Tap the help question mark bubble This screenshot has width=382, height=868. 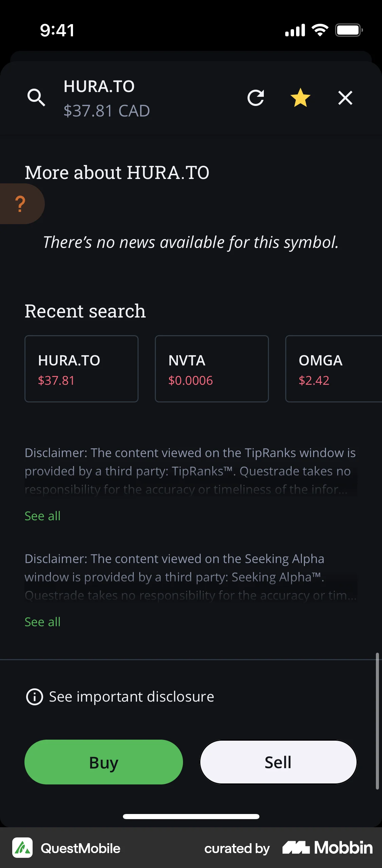pyautogui.click(x=20, y=203)
